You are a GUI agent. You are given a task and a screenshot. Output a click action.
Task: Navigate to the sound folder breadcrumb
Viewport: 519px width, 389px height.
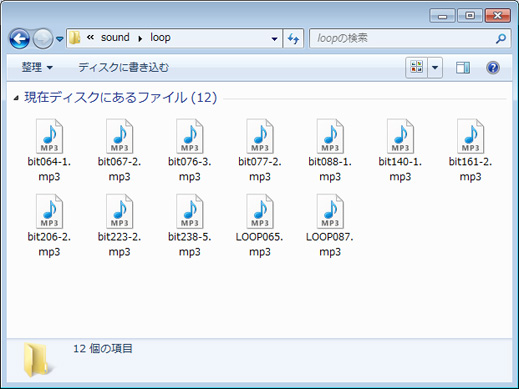115,37
